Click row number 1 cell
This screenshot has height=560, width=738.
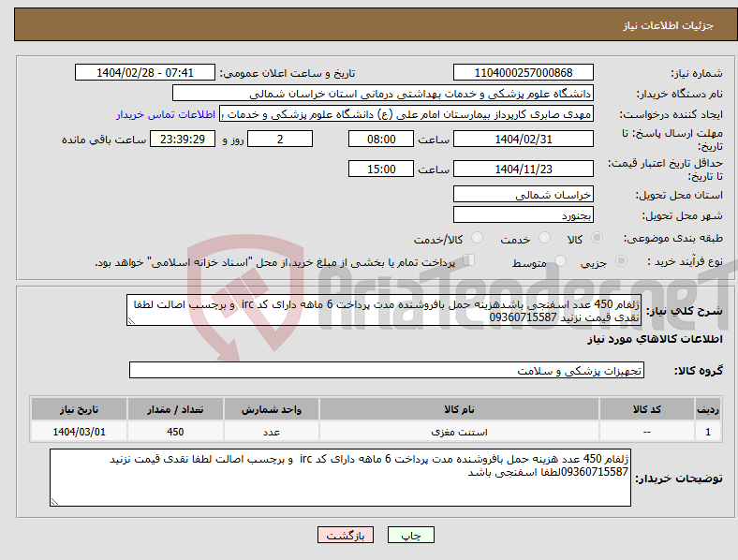click(708, 432)
